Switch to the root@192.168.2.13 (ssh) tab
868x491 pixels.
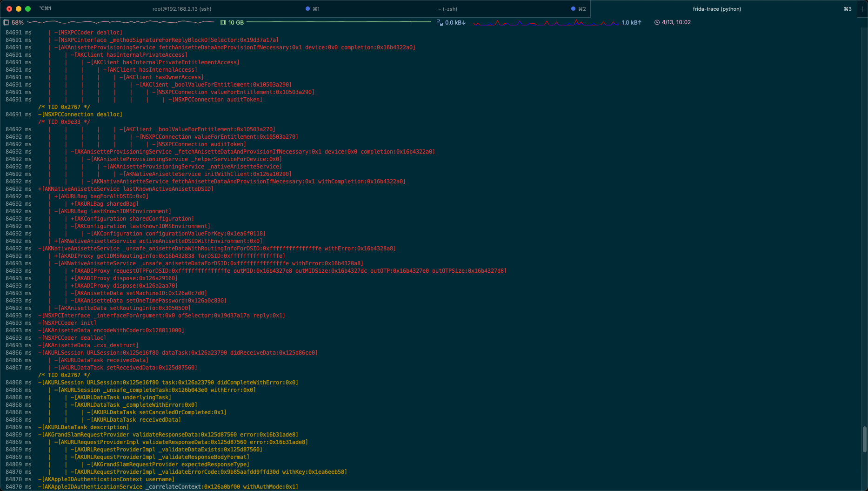pos(181,9)
